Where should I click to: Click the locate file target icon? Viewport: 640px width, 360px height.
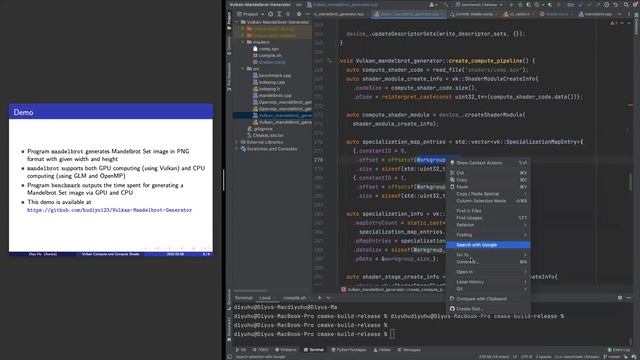click(271, 14)
